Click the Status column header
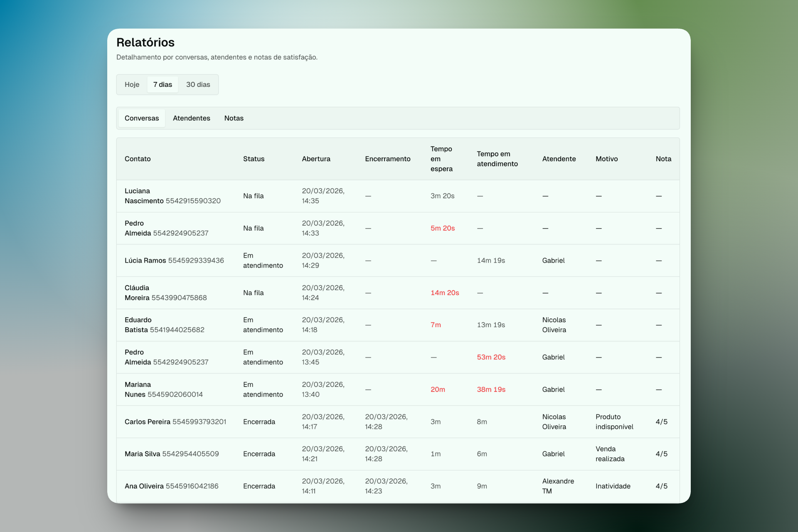The image size is (798, 532). tap(254, 159)
